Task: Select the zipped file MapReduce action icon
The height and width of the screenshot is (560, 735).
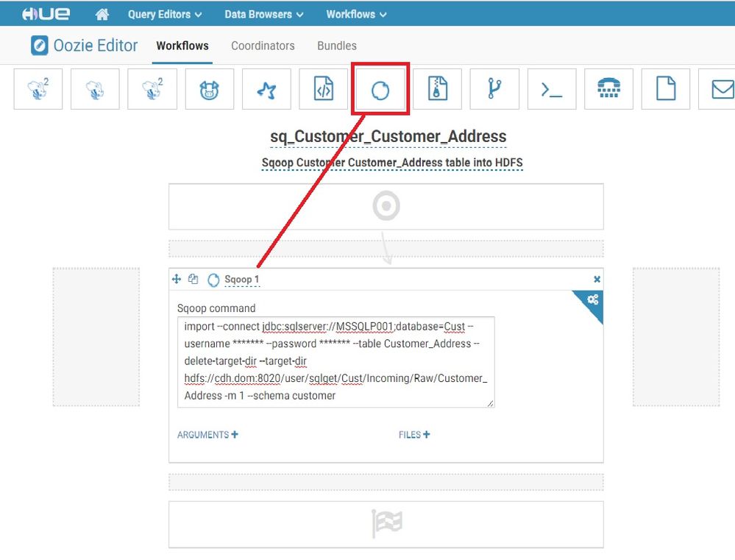Action: 437,89
